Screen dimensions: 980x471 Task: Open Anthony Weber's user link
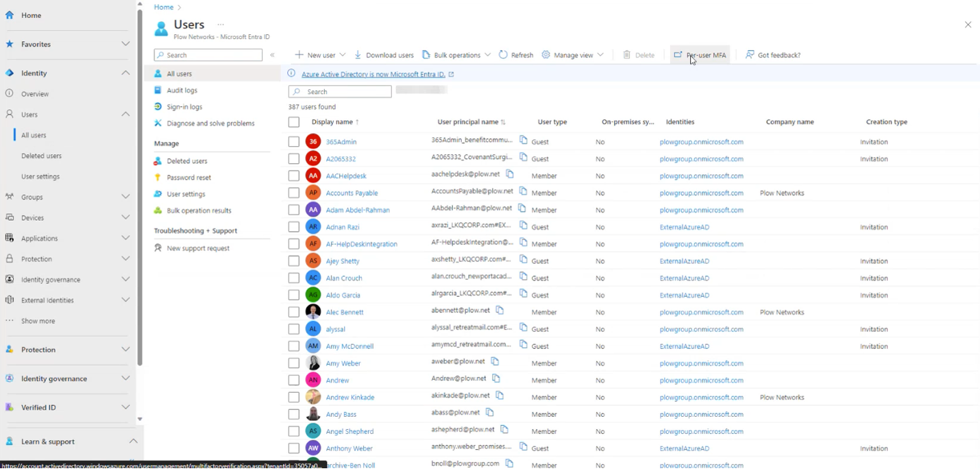point(350,448)
